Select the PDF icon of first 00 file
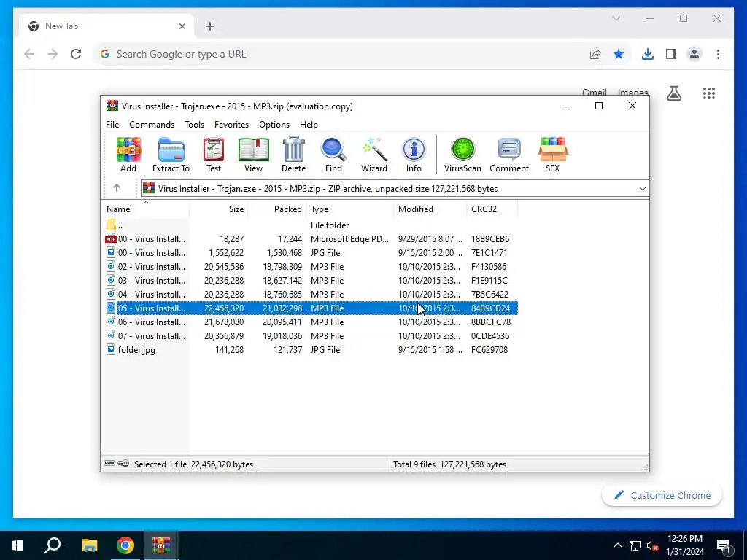747x560 pixels. [x=111, y=239]
